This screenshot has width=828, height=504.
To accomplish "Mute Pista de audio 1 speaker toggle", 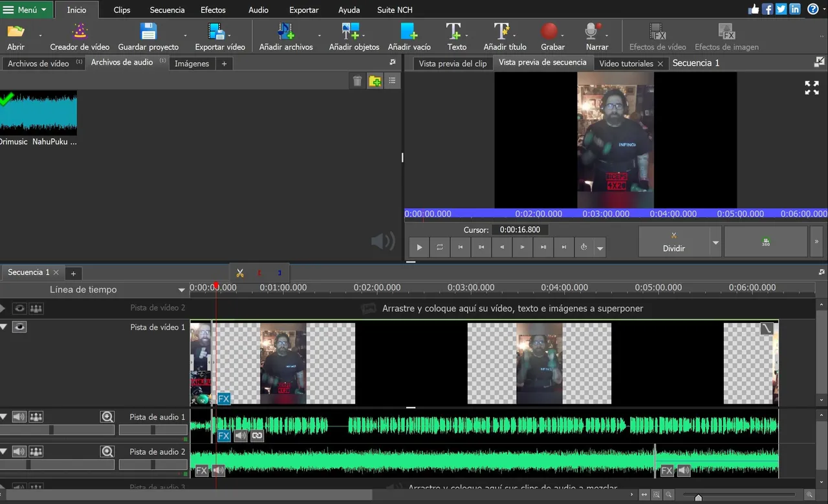I will [19, 417].
